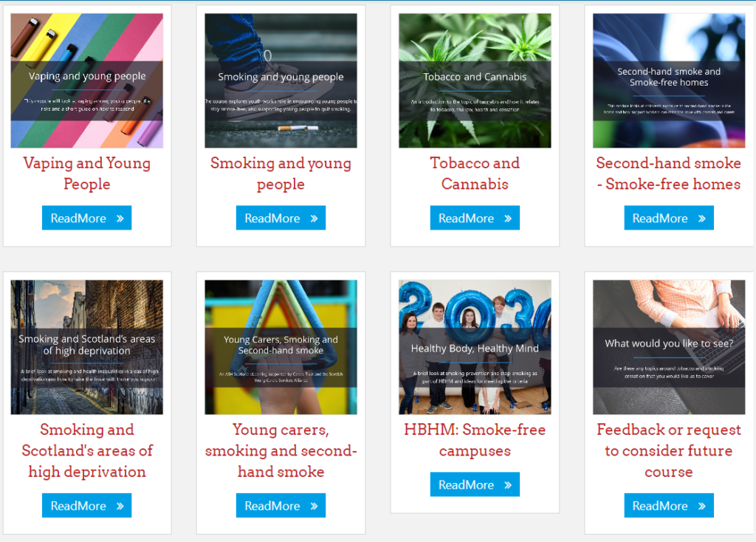Open the Vaping and Young People title link

click(x=87, y=174)
